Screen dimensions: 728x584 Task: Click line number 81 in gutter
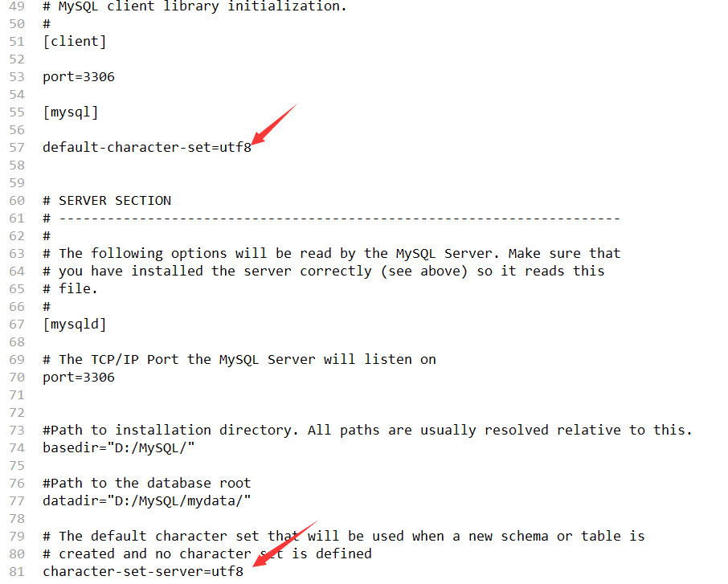tap(17, 571)
